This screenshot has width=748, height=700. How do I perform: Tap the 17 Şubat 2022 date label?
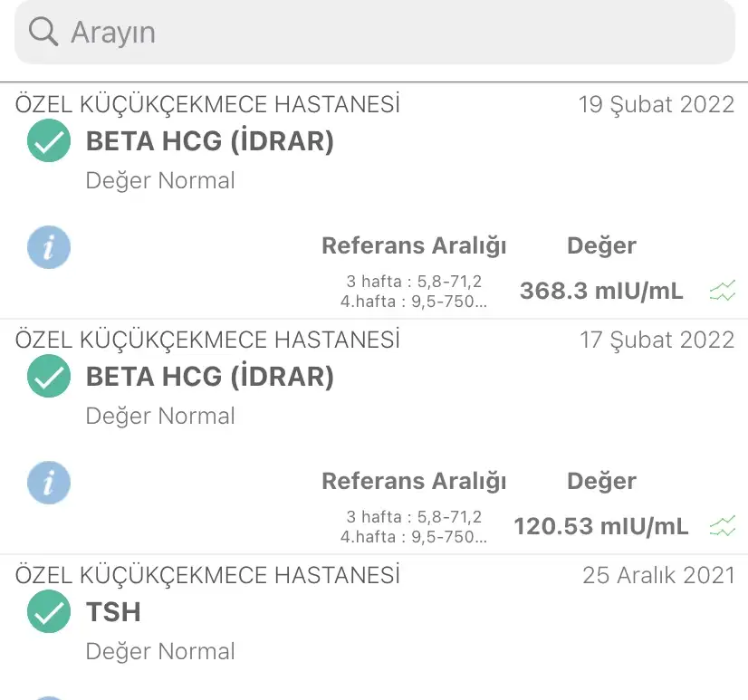(x=657, y=340)
